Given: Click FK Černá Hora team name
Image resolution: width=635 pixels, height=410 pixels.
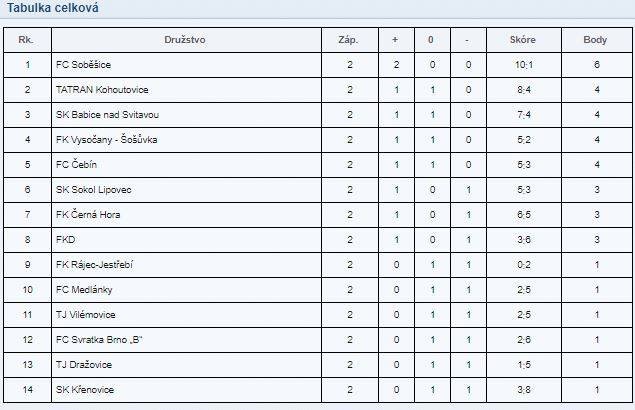Looking at the screenshot, I should pyautogui.click(x=88, y=214).
